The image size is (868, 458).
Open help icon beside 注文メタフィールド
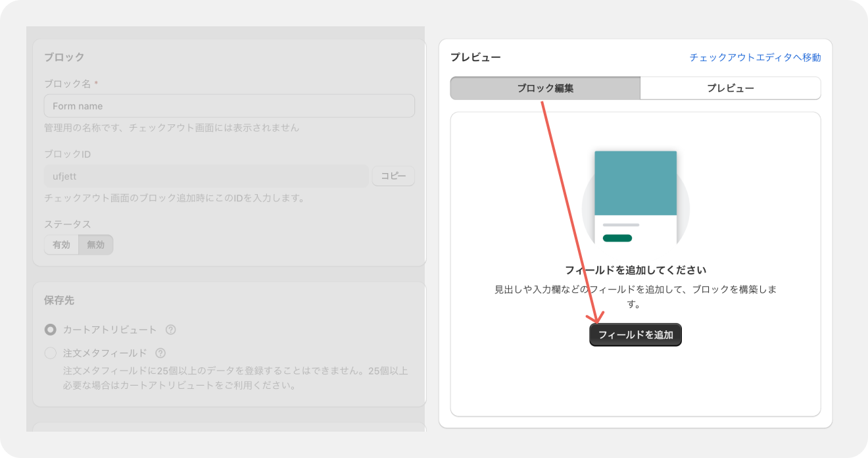[x=160, y=353]
